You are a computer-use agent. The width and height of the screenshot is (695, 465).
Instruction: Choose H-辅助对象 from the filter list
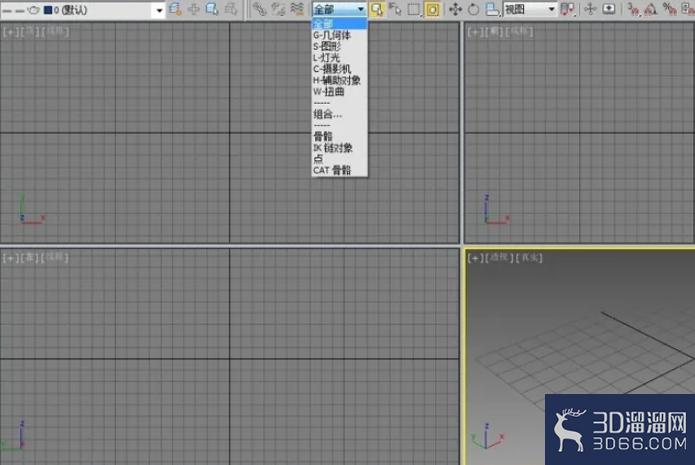(x=340, y=80)
